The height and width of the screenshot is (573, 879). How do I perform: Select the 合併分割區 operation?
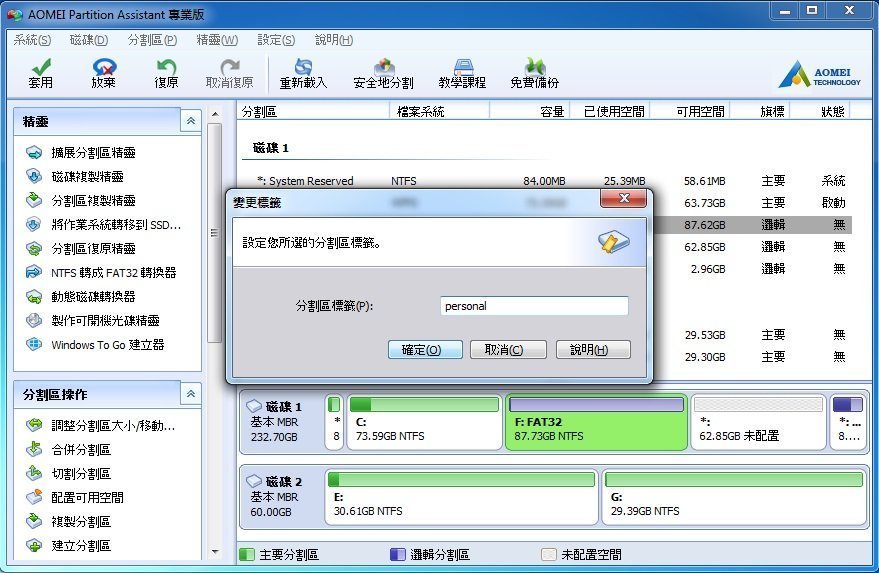pos(81,450)
